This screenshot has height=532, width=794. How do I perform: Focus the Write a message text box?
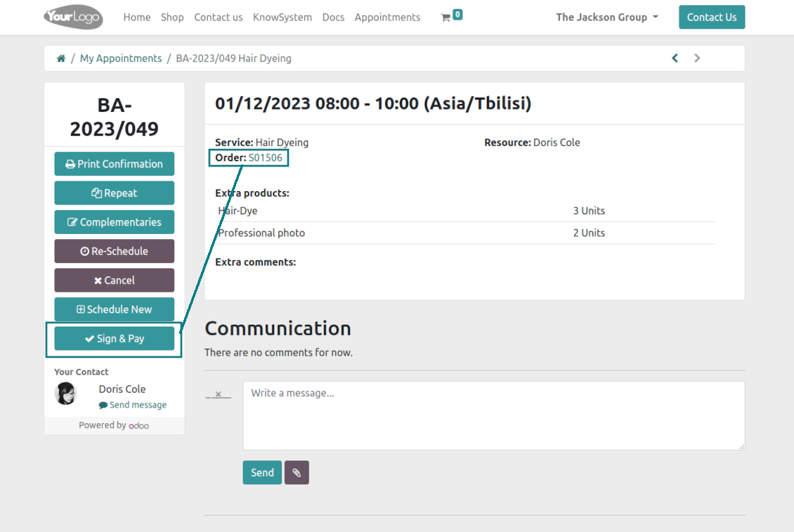click(494, 415)
